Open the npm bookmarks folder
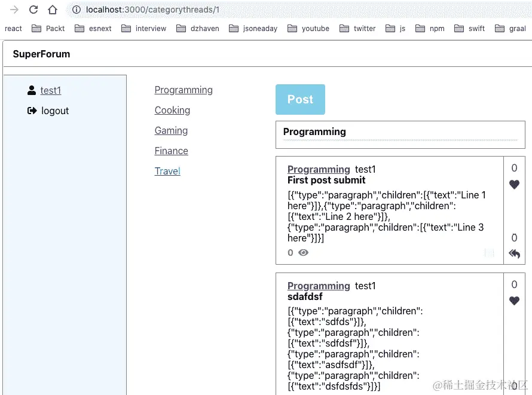Screen dimensions: 532x395 (x=430, y=29)
